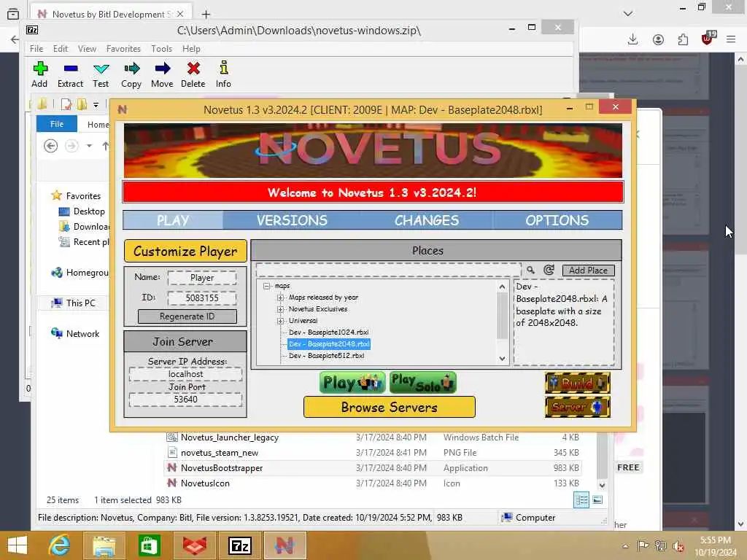Expand Maps released by year node
Screen dimensions: 747x560
280,297
